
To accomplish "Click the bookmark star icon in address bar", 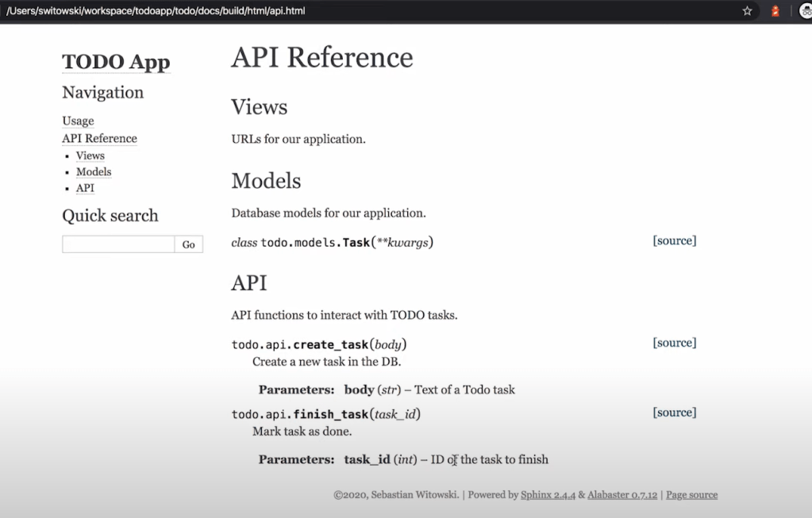I will (x=747, y=11).
